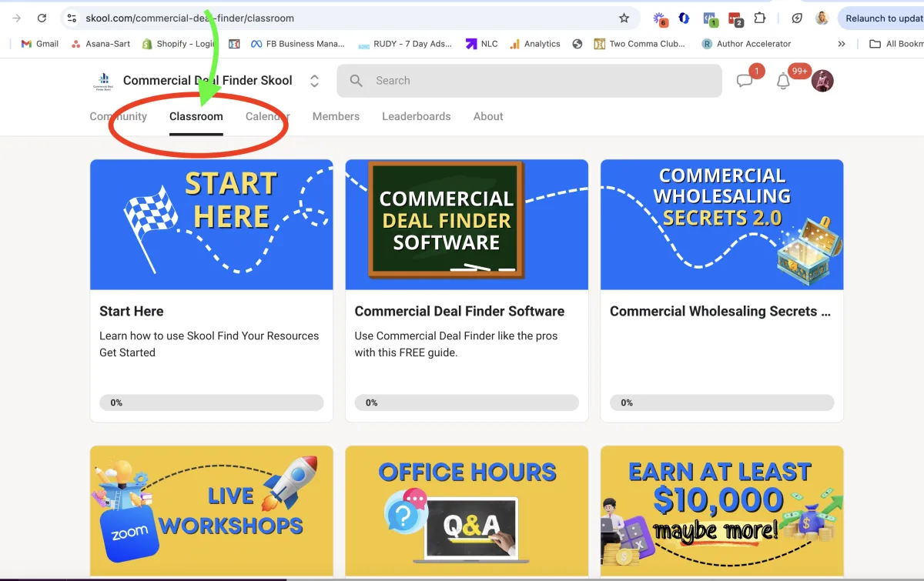Click Commercial Wholesaling Secrets progress bar
The image size is (924, 581).
[722, 402]
